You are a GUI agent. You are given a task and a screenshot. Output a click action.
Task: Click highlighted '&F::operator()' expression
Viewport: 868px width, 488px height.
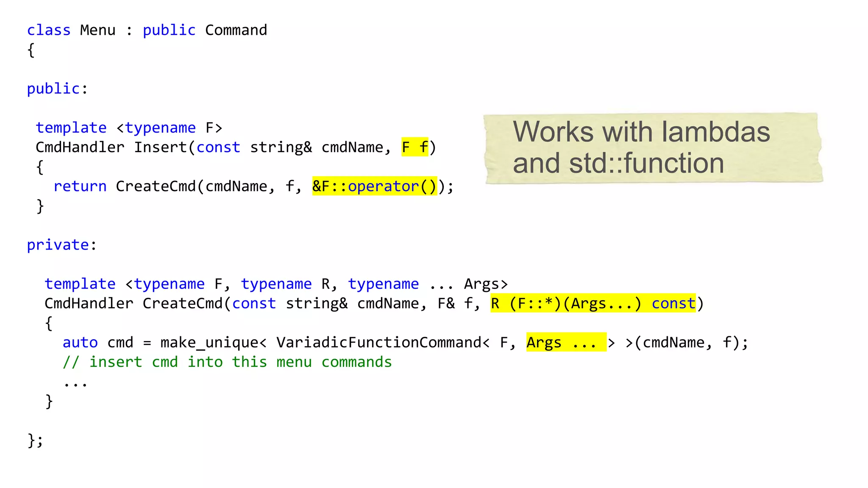(375, 186)
